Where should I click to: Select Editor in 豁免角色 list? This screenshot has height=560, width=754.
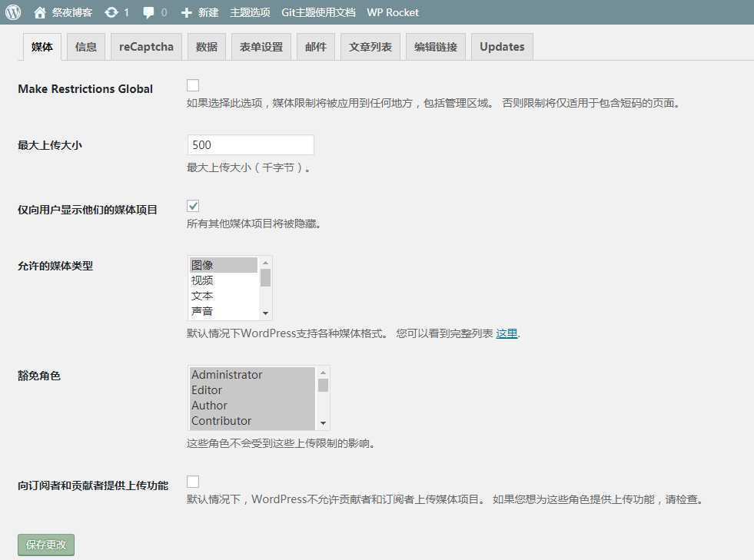[x=252, y=389]
